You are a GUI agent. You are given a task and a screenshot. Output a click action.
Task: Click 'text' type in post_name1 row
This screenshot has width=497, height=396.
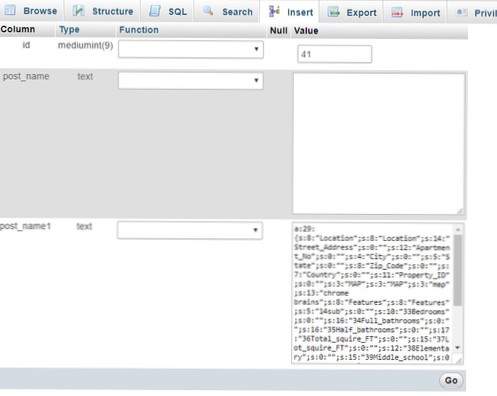[84, 226]
